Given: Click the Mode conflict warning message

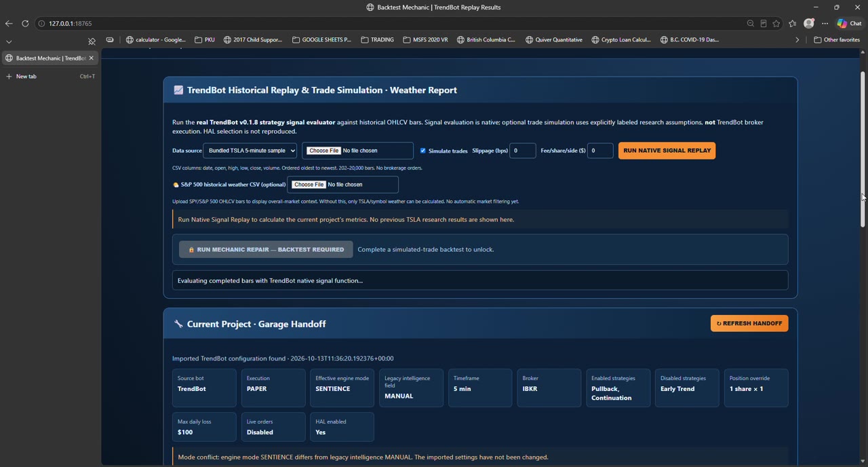Looking at the screenshot, I should 480,457.
